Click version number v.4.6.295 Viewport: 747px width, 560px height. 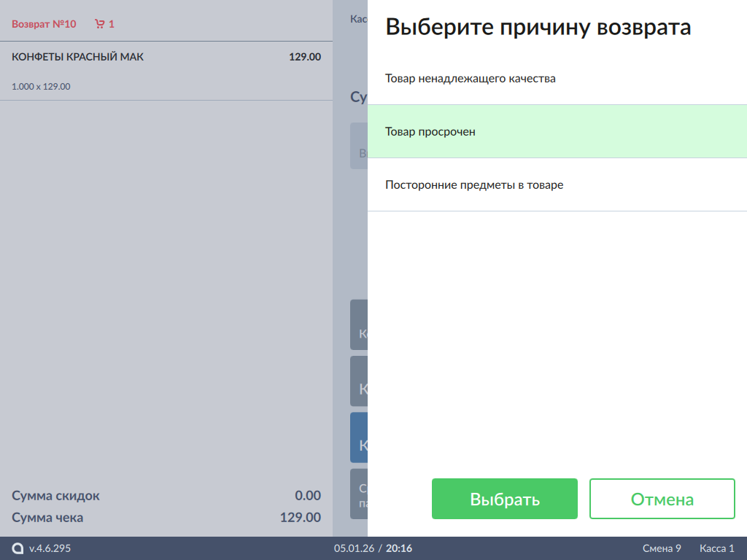pos(50,548)
